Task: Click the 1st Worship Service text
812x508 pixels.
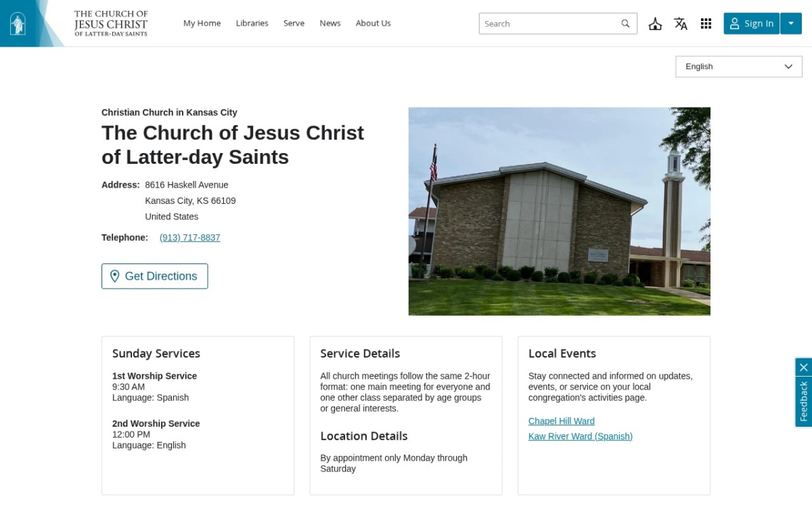Action: tap(154, 376)
